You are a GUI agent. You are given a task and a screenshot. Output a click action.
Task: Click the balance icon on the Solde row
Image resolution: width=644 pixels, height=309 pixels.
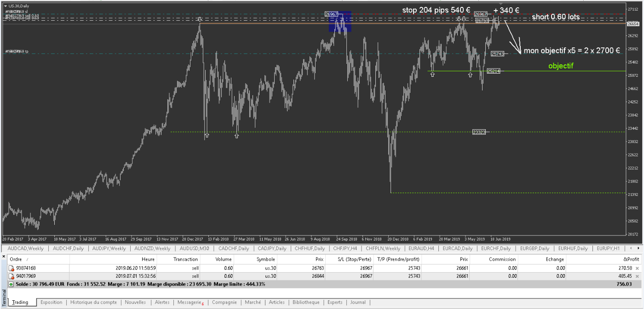[11, 284]
